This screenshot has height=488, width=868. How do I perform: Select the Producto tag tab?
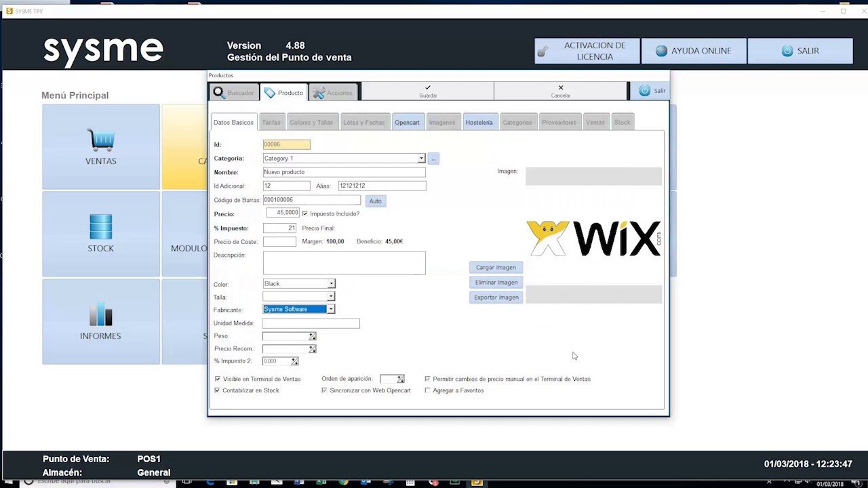(284, 92)
